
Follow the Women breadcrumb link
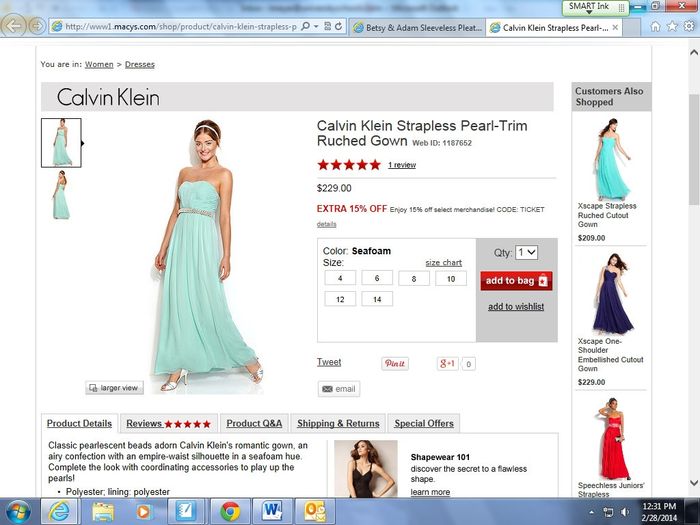tap(99, 64)
